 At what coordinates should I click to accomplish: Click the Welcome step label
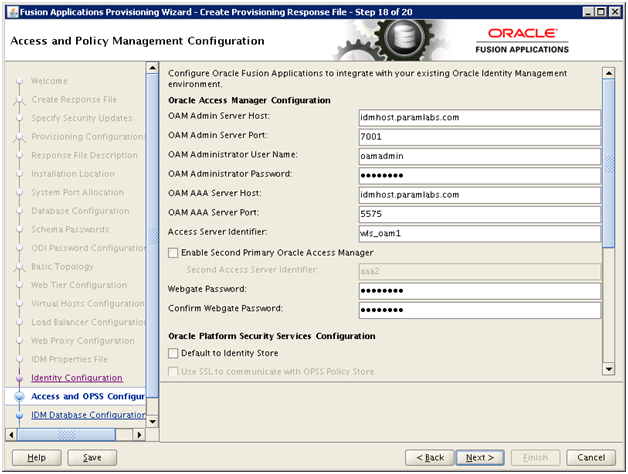click(x=49, y=81)
